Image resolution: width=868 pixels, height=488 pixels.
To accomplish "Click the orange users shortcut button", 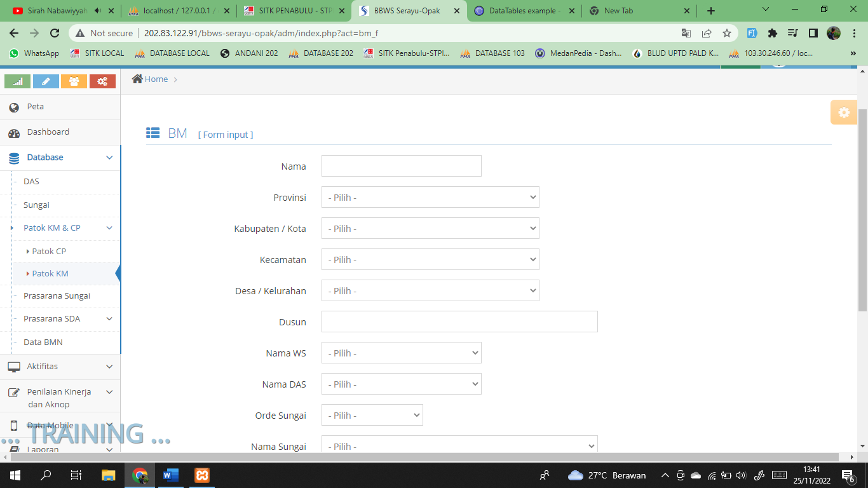I will click(x=74, y=81).
